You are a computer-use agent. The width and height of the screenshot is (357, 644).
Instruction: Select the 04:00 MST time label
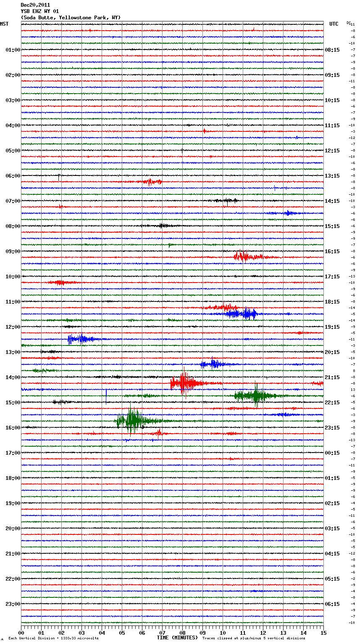point(13,126)
